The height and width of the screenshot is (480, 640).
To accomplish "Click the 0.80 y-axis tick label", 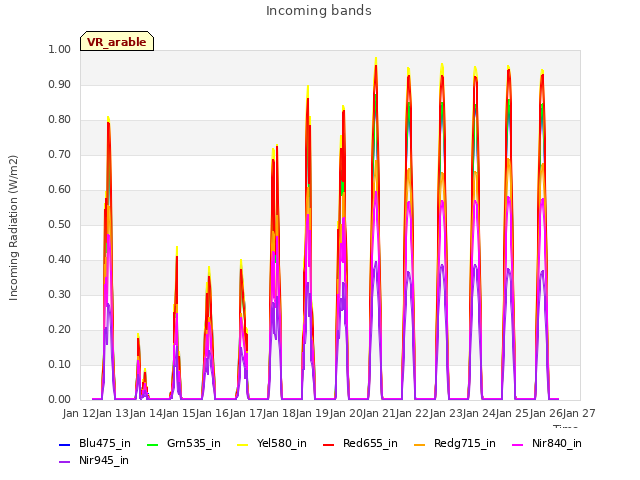I will pos(60,120).
